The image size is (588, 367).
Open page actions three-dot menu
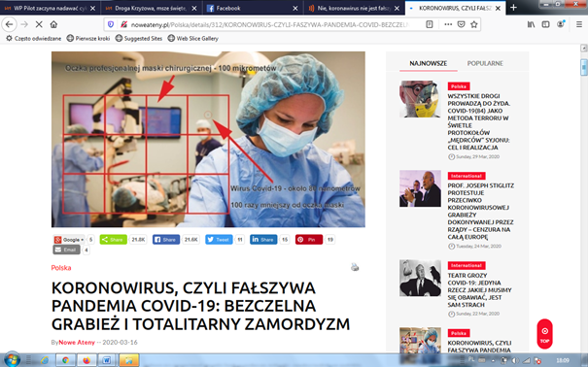(x=448, y=24)
